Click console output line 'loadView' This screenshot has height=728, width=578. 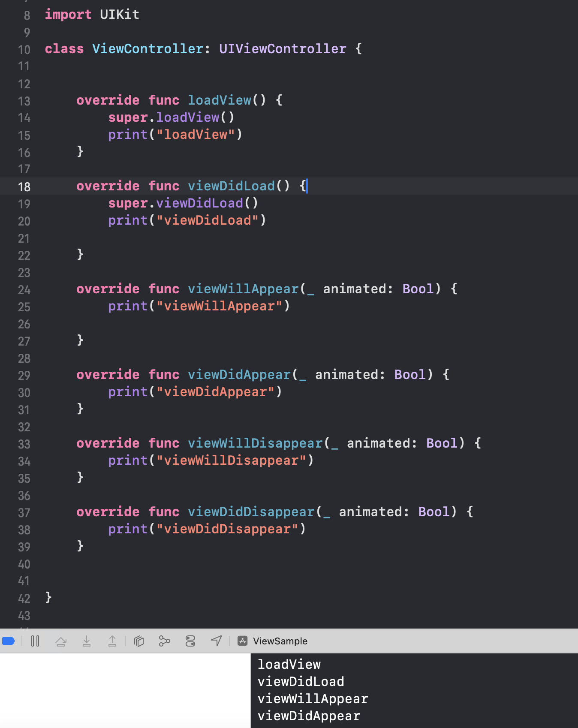(x=289, y=665)
